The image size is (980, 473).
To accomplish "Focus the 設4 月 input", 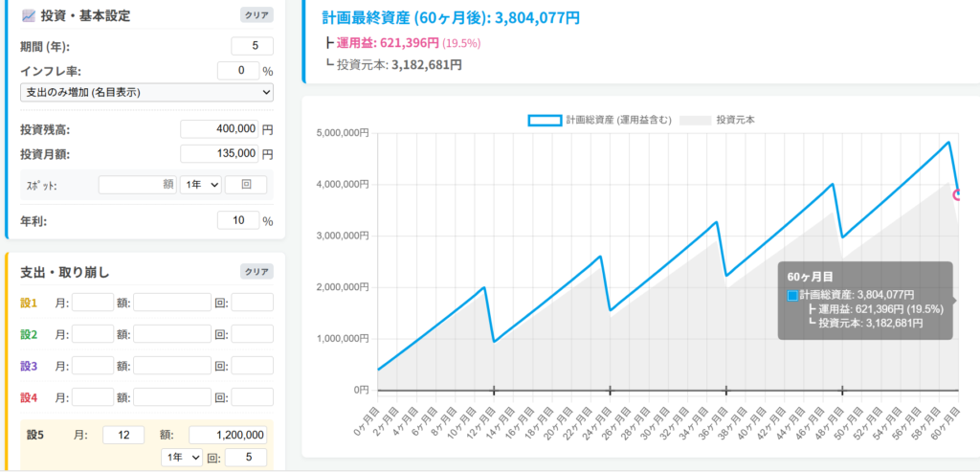I will (93, 396).
